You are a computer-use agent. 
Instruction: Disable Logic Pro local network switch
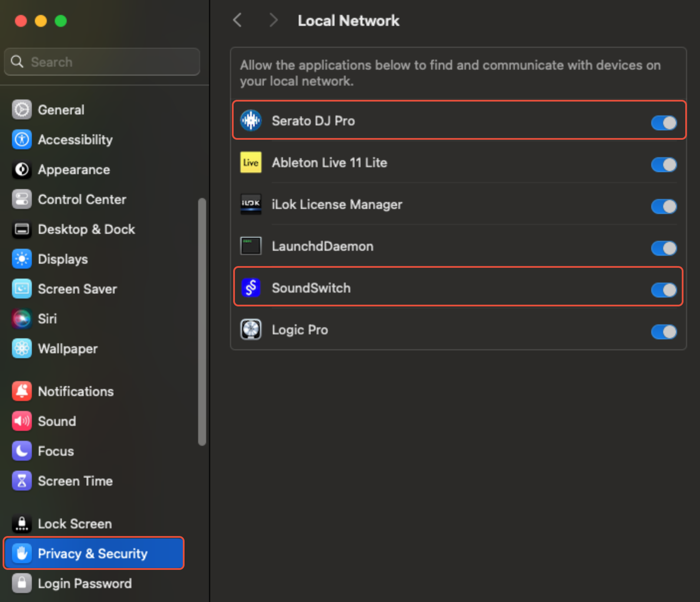tap(664, 332)
